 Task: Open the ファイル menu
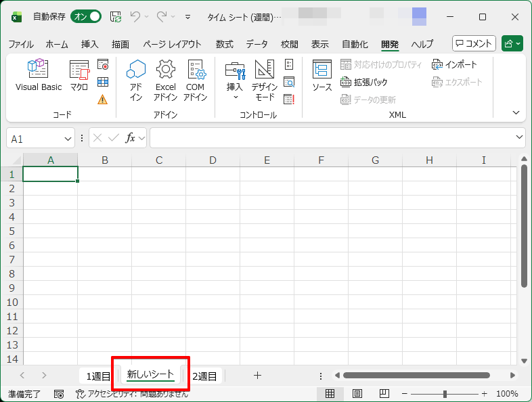click(21, 45)
